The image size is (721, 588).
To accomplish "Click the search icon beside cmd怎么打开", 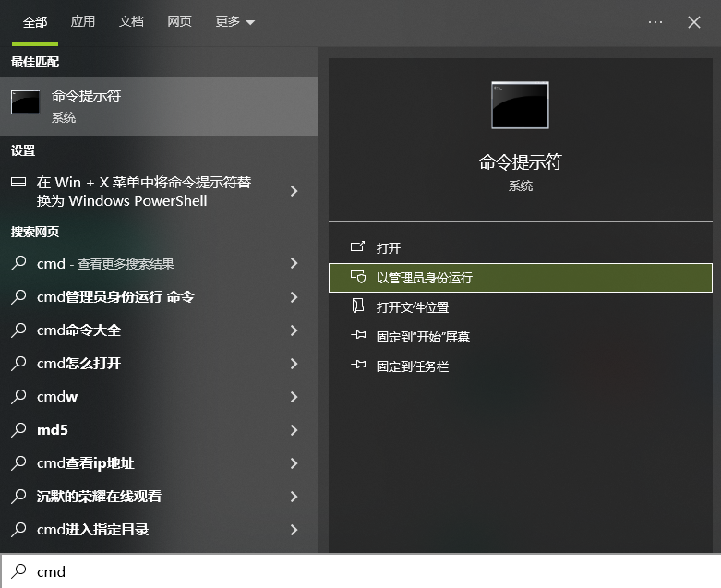I will 18,363.
